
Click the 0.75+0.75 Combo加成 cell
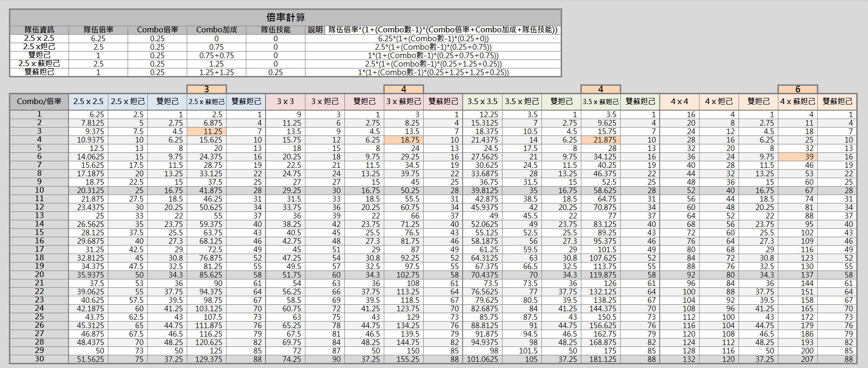[x=216, y=55]
